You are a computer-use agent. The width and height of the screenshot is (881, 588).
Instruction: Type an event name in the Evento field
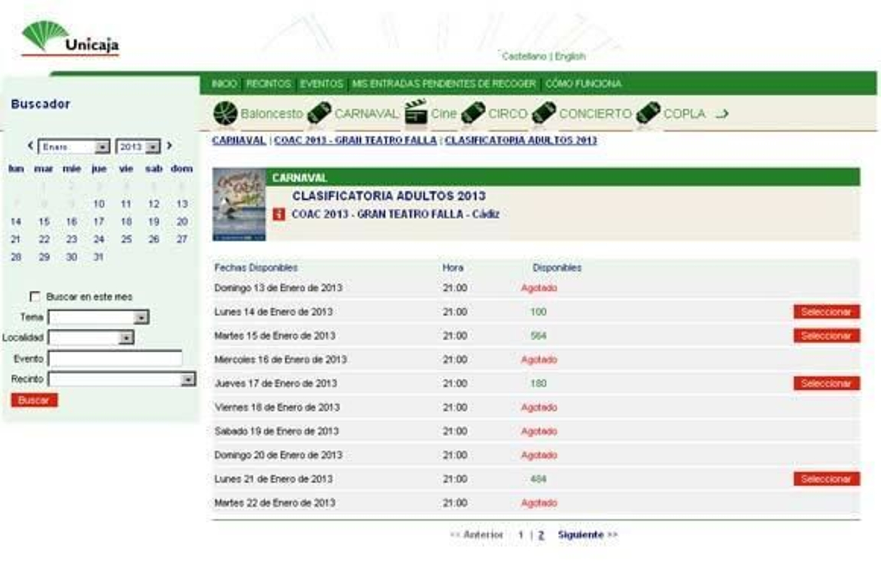click(x=116, y=358)
